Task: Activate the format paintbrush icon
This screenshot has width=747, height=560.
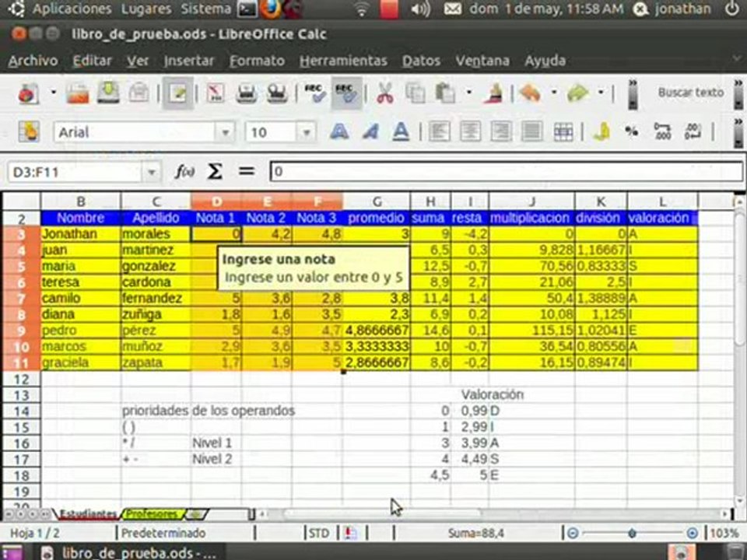Action: [493, 93]
